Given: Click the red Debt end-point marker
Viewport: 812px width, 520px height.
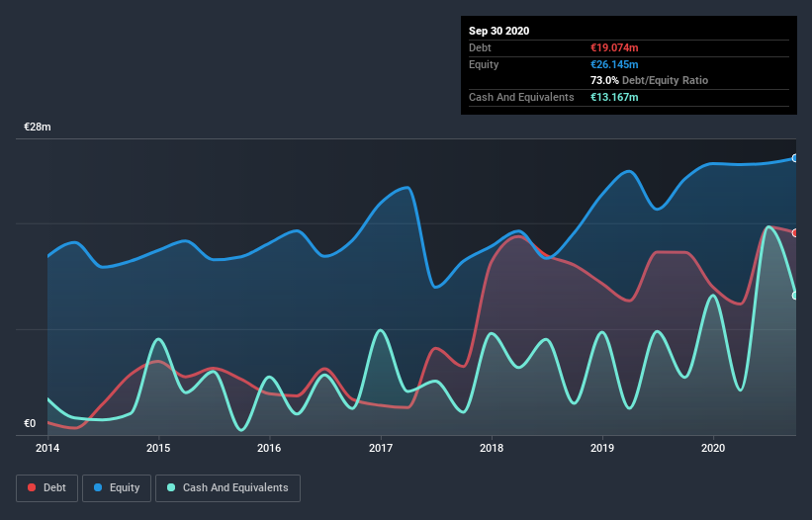Looking at the screenshot, I should tap(795, 233).
